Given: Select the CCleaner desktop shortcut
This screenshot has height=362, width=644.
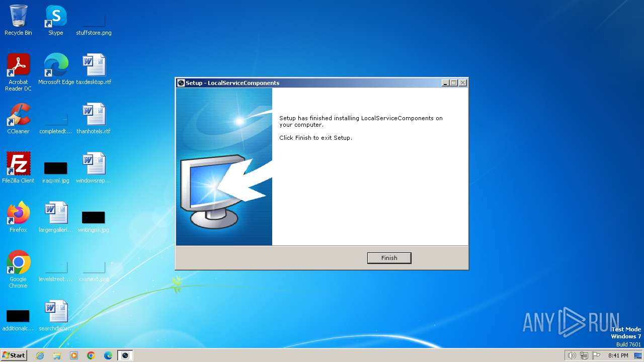Looking at the screenshot, I should [x=18, y=119].
